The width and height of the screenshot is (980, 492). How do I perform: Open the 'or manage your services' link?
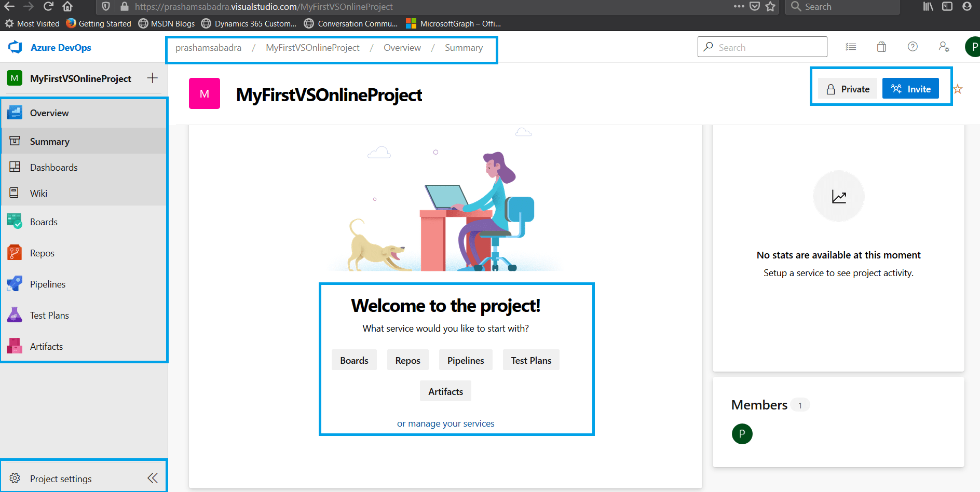446,423
